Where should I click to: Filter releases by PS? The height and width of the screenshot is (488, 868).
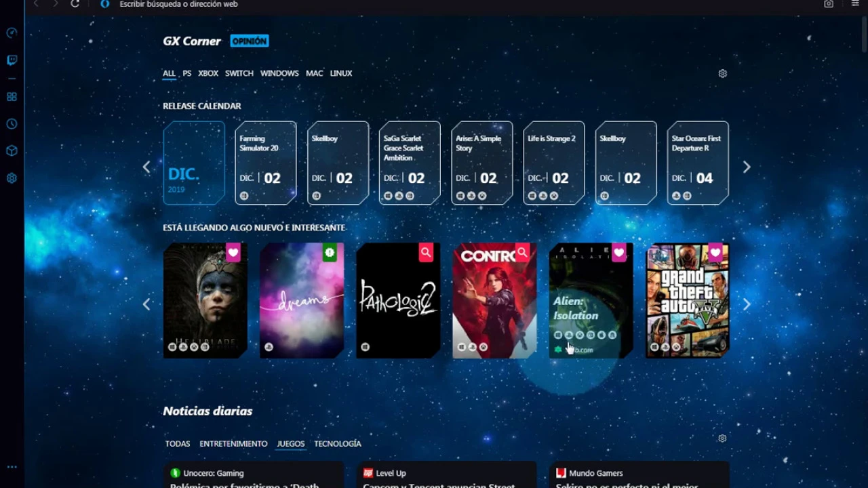[186, 73]
